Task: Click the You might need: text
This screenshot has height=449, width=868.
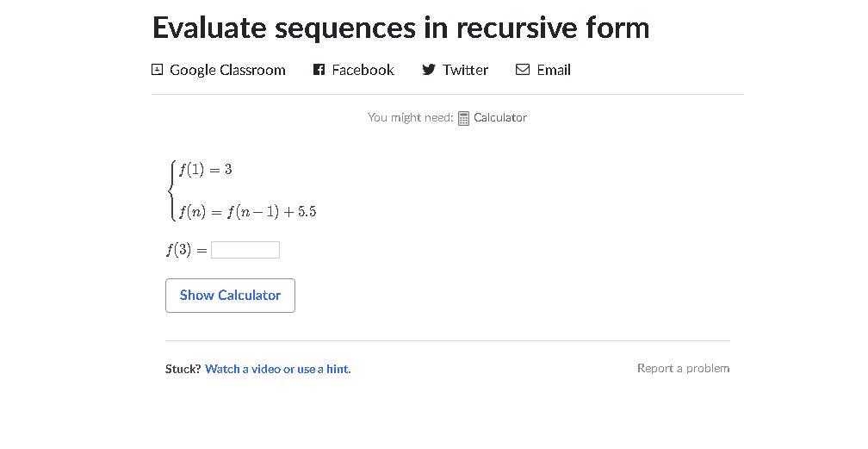Action: (x=410, y=117)
